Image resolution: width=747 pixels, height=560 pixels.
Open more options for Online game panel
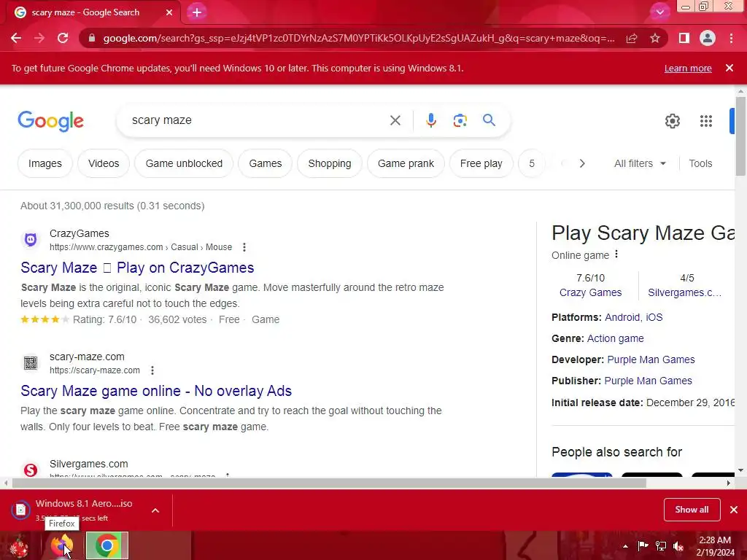coord(616,254)
